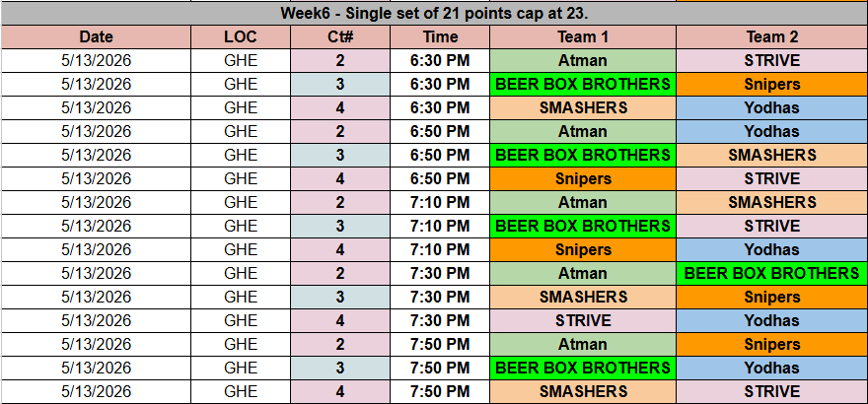Select the LOC column header cell
868x404 pixels.
[241, 36]
